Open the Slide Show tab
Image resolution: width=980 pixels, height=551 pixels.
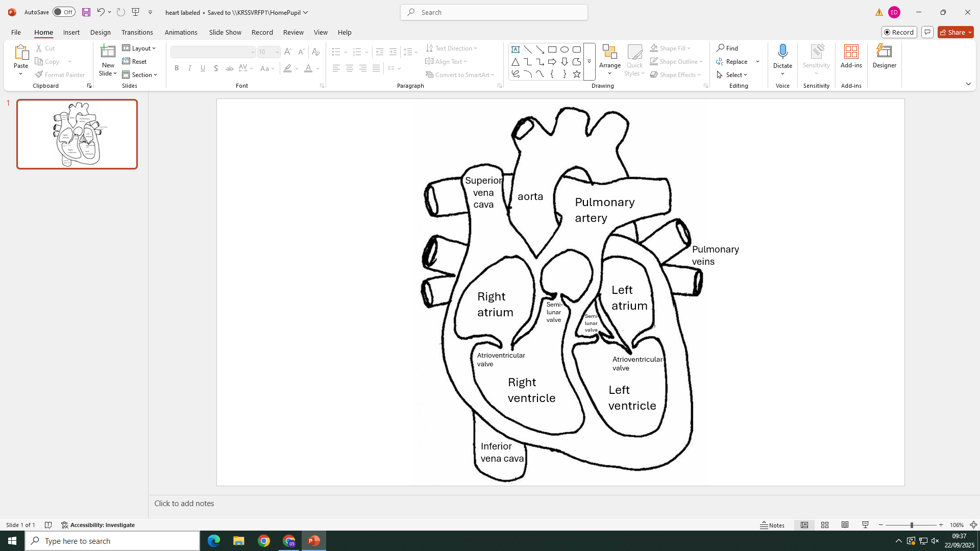[x=225, y=32]
